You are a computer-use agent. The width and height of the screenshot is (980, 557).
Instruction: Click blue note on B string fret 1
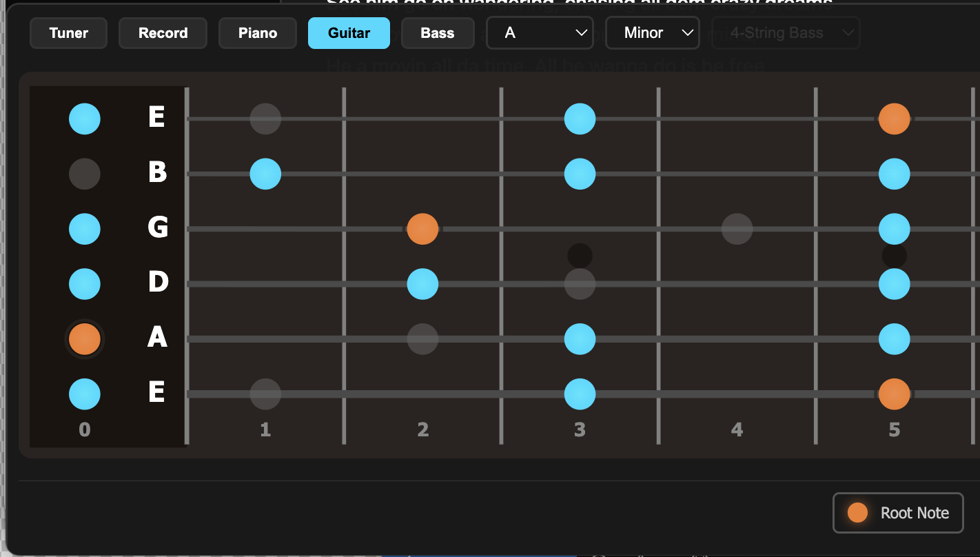(x=265, y=174)
